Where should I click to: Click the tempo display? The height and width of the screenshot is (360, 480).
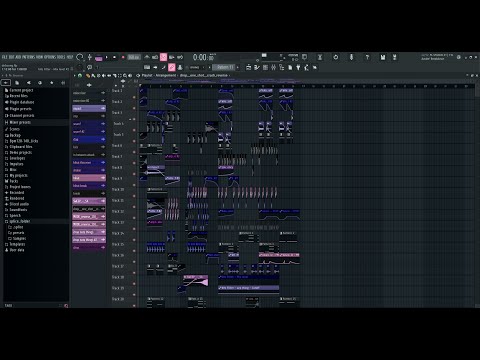[134, 57]
